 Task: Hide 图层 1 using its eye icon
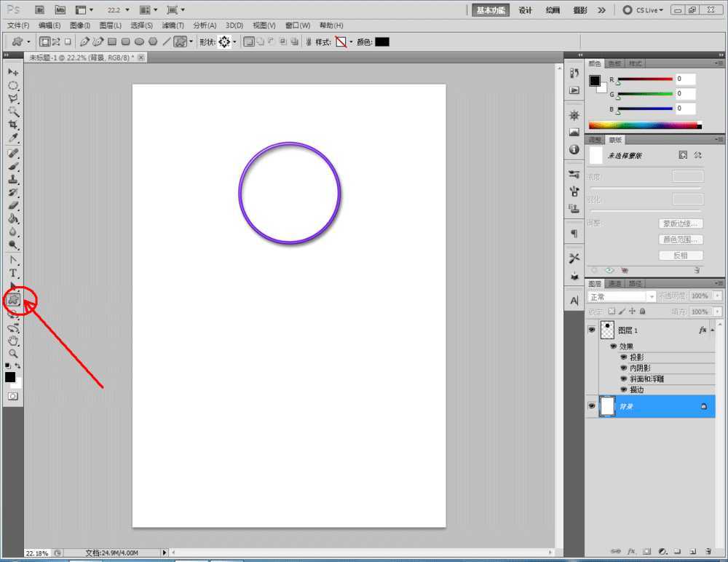591,330
